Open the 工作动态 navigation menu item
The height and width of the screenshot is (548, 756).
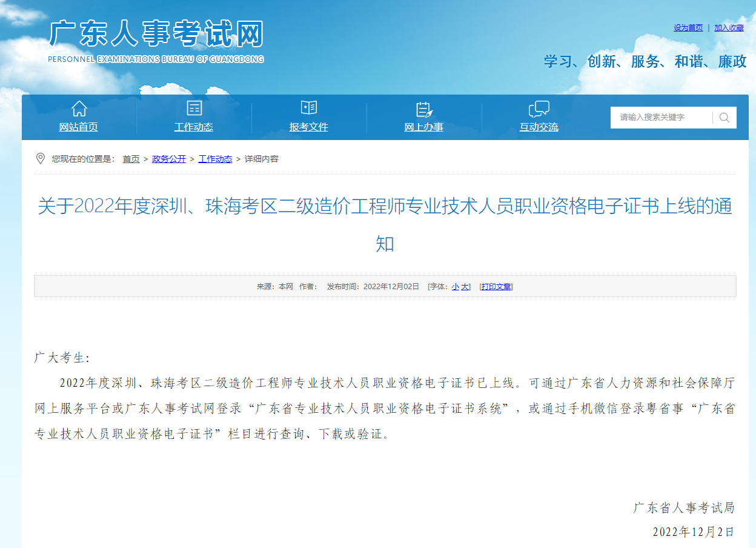click(x=194, y=127)
